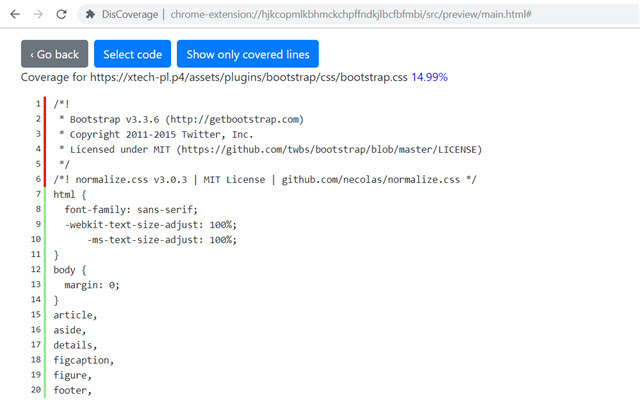The height and width of the screenshot is (400, 640).
Task: Click the 'html {' selector line
Action: click(70, 195)
